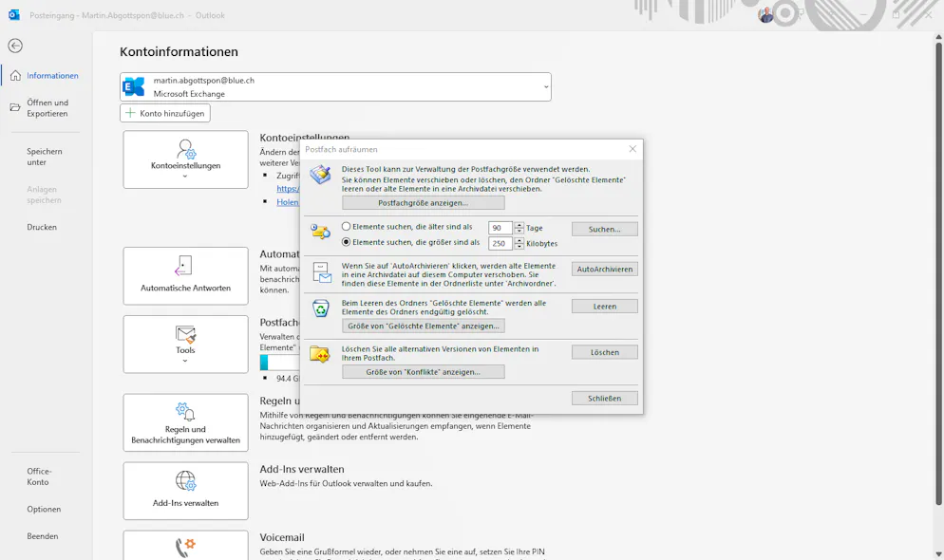Increase the Tage spinner value
Image resolution: width=944 pixels, height=560 pixels.
pyautogui.click(x=519, y=225)
